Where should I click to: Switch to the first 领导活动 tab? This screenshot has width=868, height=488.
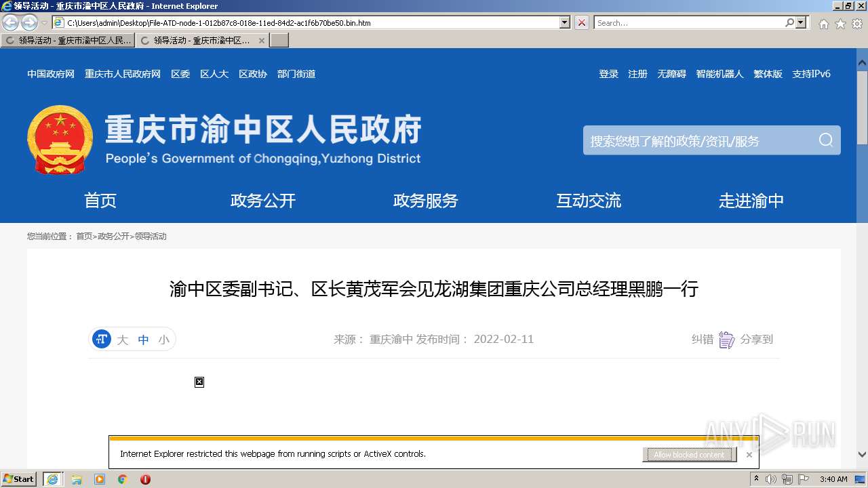pos(67,41)
